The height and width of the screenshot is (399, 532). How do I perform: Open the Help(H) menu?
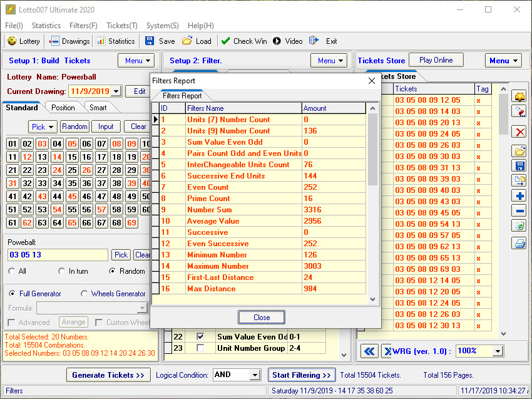(201, 26)
